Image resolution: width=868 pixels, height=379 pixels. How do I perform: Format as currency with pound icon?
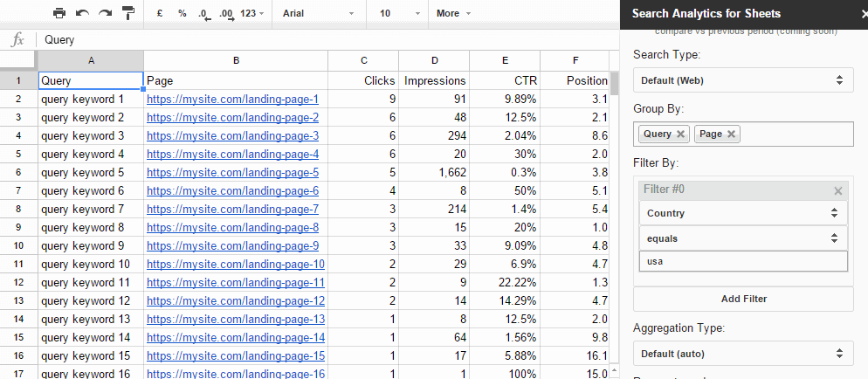(160, 14)
